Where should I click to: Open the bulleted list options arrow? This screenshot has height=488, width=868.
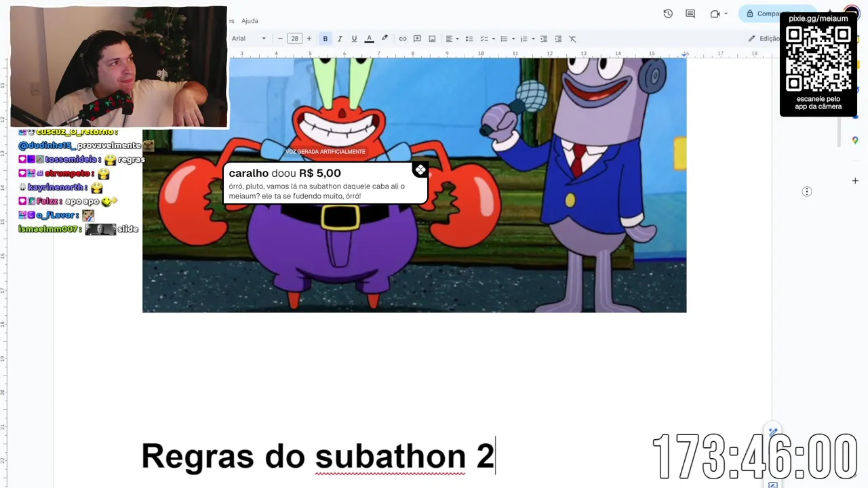(x=513, y=39)
